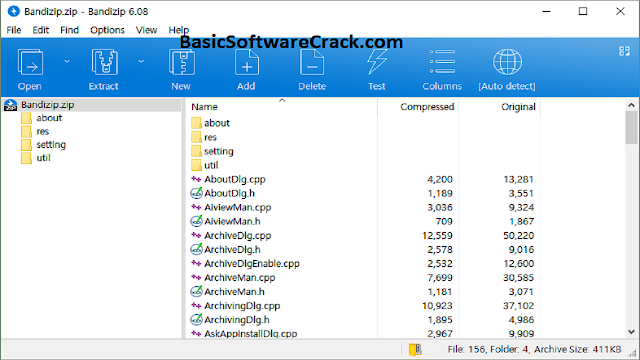Click the folder icon of 'util' in file list
640x360 pixels.
click(x=196, y=165)
